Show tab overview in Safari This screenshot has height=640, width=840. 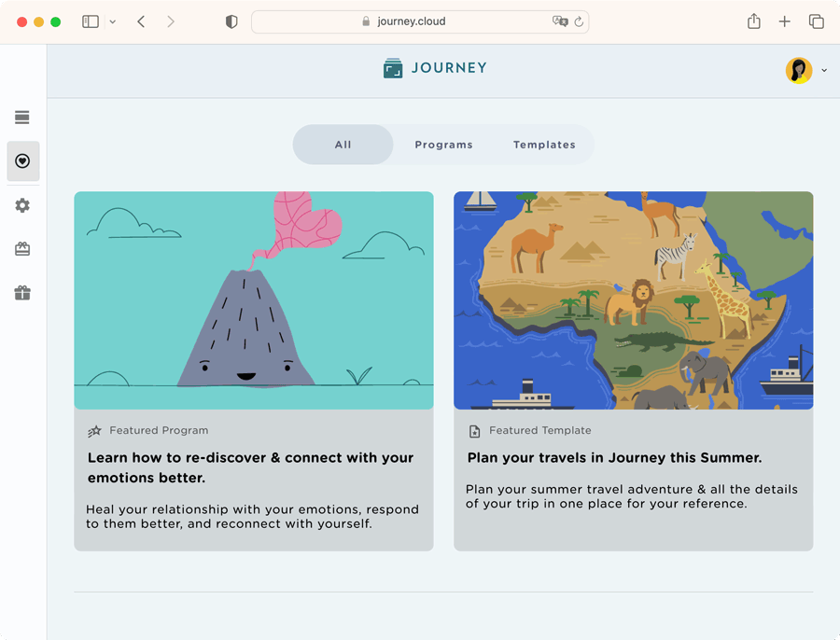coord(816,21)
